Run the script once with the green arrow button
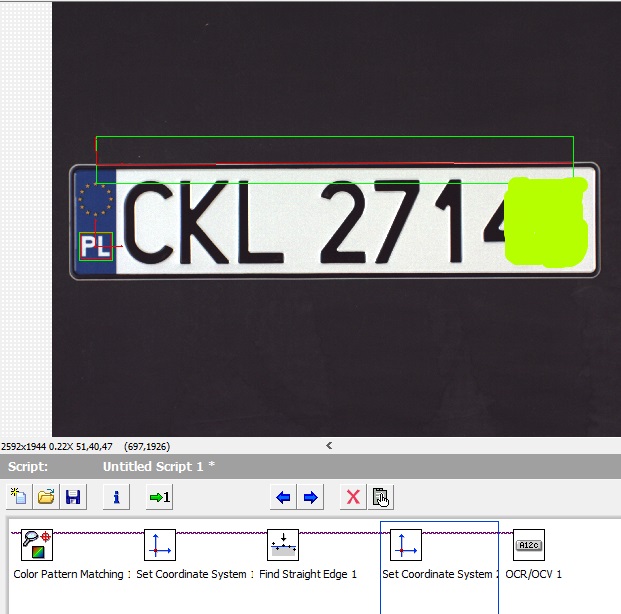The image size is (621, 614). (159, 496)
